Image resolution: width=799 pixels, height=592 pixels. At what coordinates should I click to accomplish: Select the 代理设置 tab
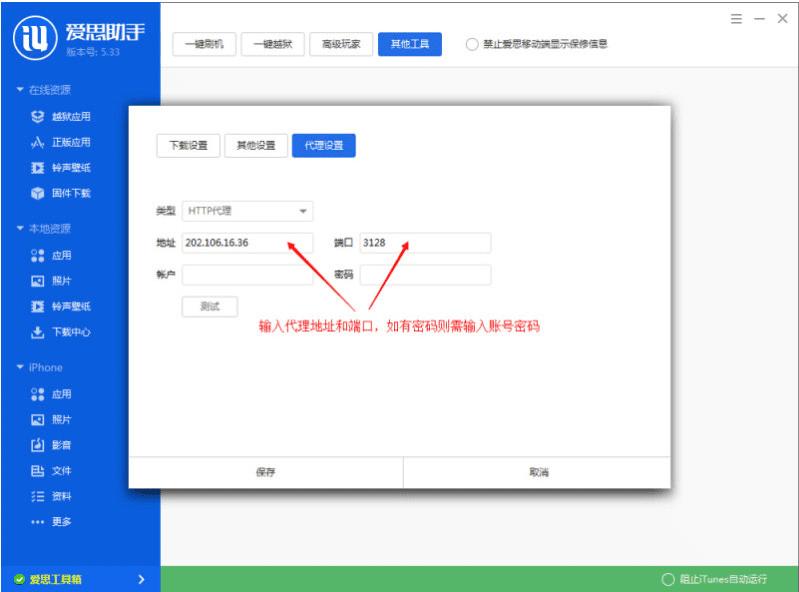pos(324,146)
